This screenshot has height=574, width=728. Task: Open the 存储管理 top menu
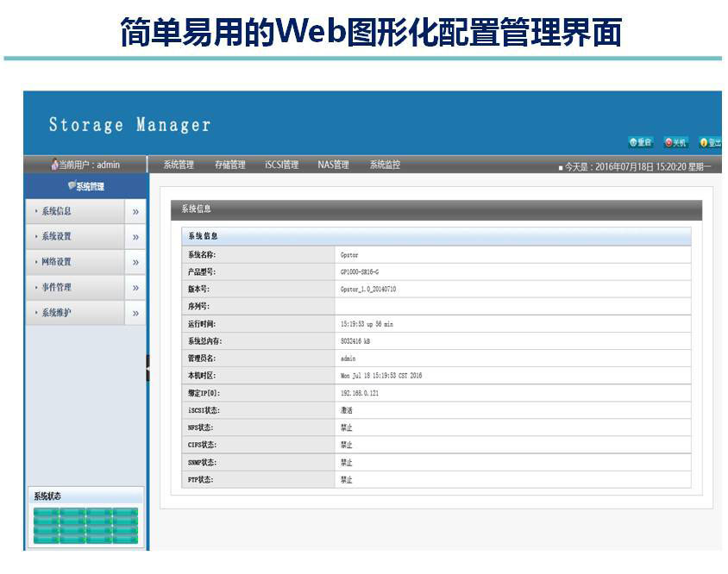click(229, 165)
